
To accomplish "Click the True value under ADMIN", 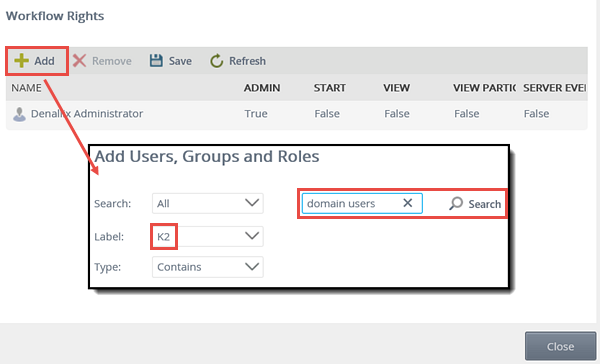I will (x=256, y=114).
